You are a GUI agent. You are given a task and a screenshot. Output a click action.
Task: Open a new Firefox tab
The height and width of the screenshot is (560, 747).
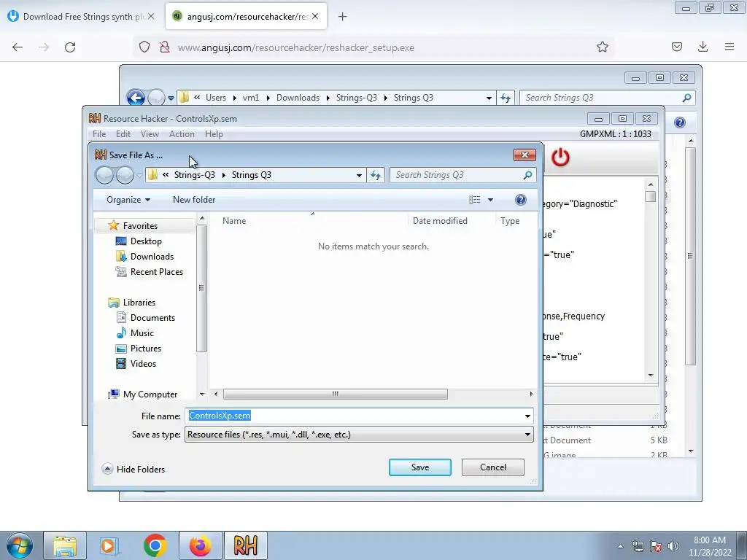coord(342,17)
